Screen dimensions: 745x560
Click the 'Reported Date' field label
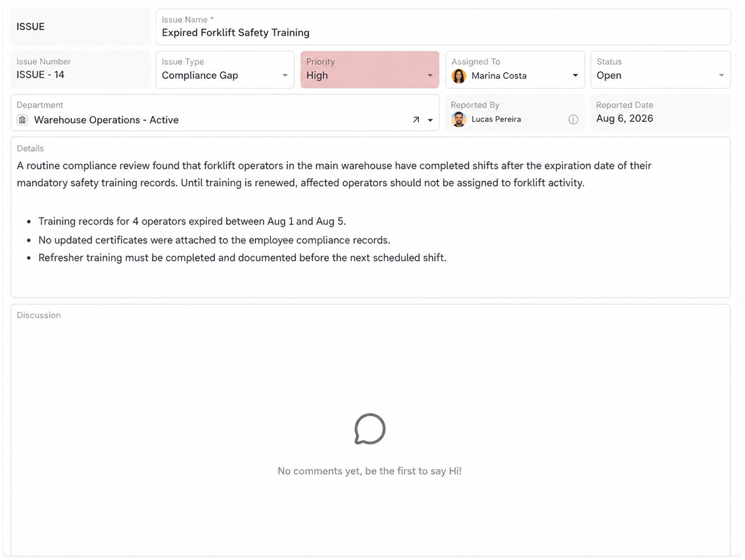pos(625,105)
